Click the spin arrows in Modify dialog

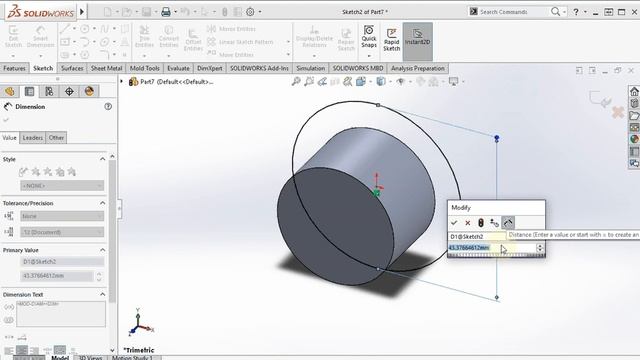coord(540,248)
